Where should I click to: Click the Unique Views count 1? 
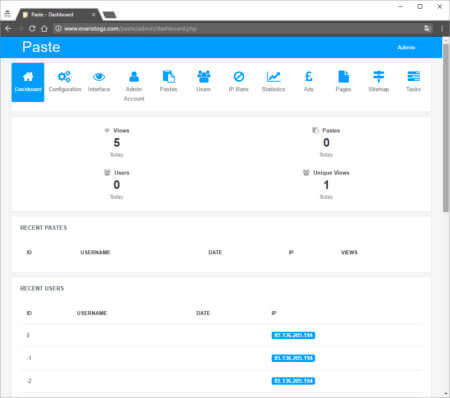(326, 185)
